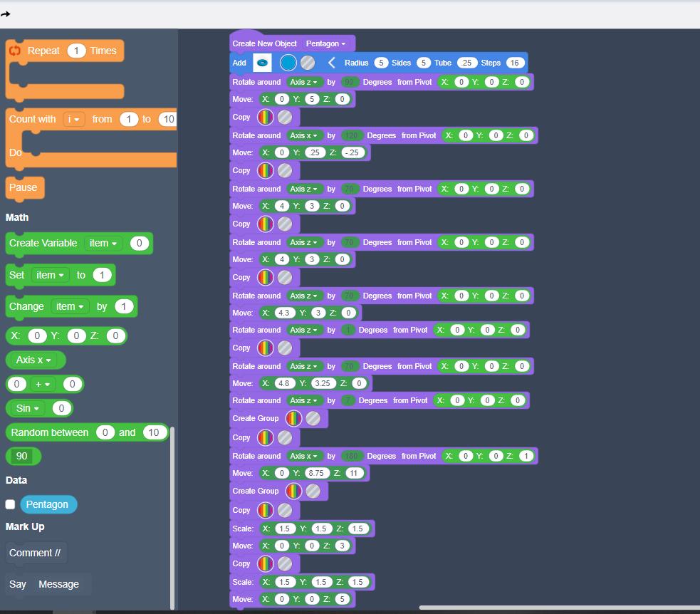Screen dimensions: 700x614
Task: Click the striped material icon in the Create Group block
Action: [x=313, y=418]
